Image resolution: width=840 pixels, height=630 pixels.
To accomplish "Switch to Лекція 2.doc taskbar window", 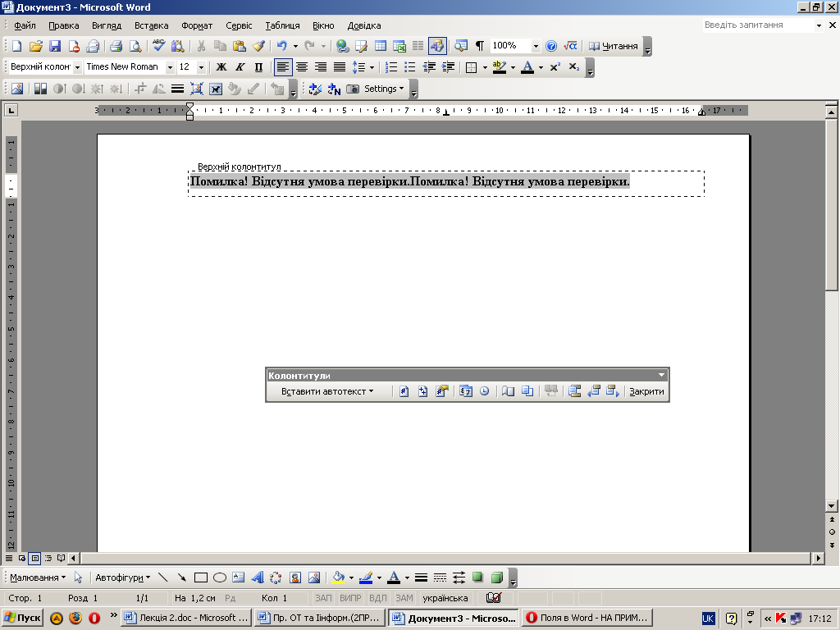I will [186, 618].
